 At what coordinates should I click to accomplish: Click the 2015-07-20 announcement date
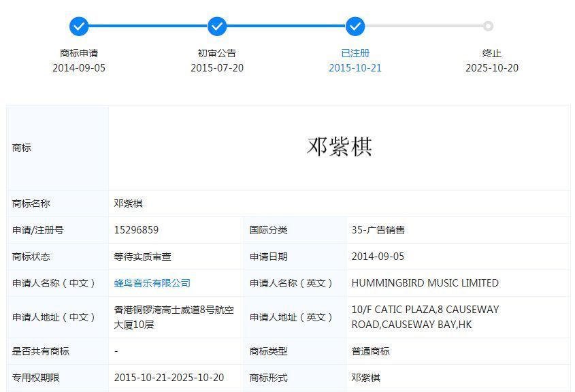click(x=217, y=68)
